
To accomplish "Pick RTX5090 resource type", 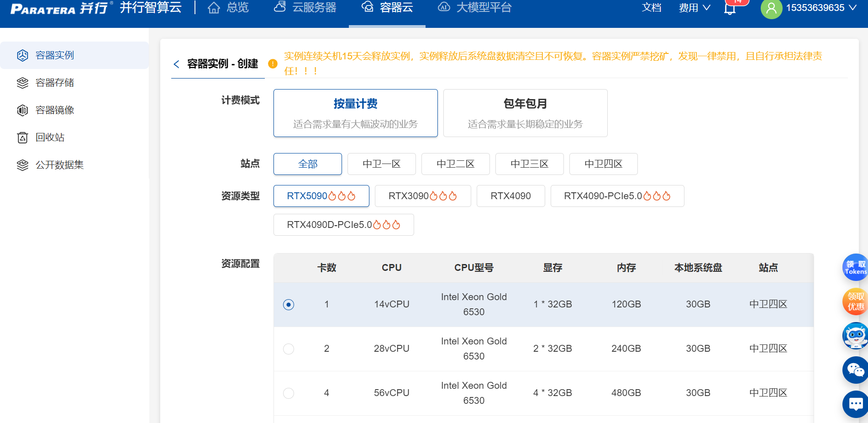I will point(321,196).
